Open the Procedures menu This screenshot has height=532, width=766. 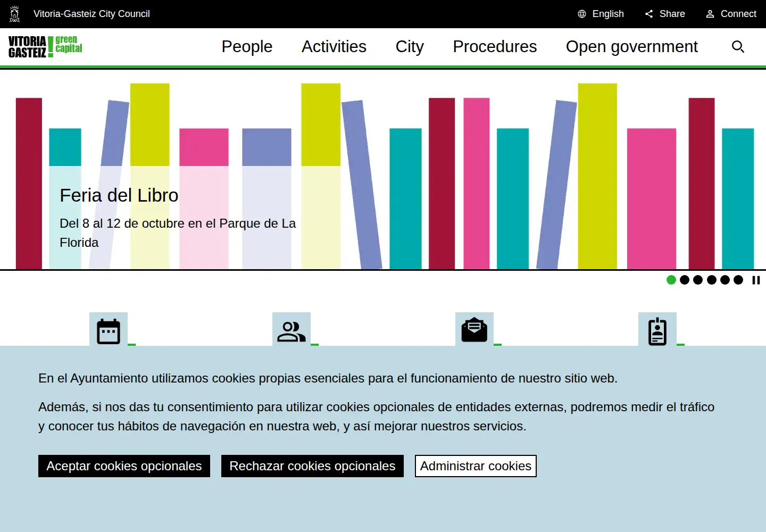(495, 47)
